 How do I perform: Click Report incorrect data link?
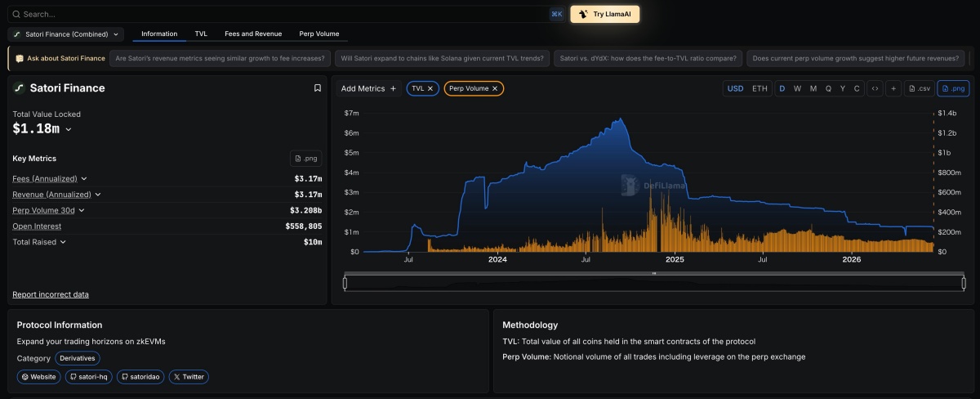(x=51, y=294)
